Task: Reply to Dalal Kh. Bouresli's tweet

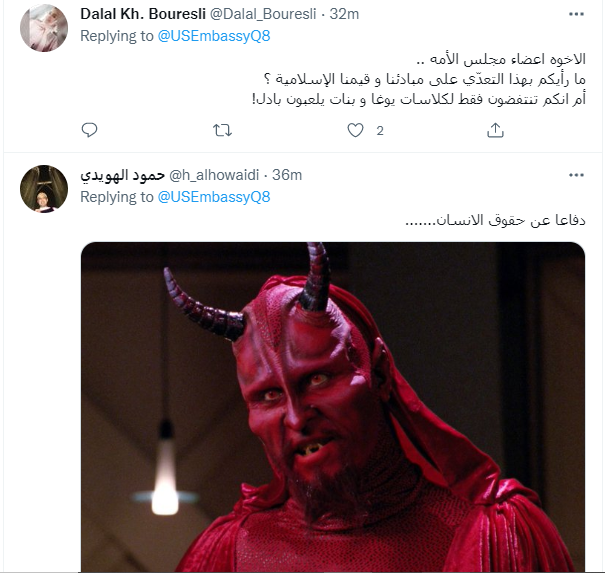Action: [x=89, y=130]
